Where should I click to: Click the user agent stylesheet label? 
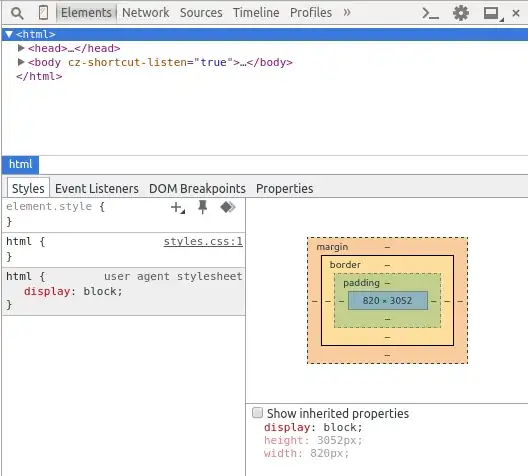coord(173,276)
